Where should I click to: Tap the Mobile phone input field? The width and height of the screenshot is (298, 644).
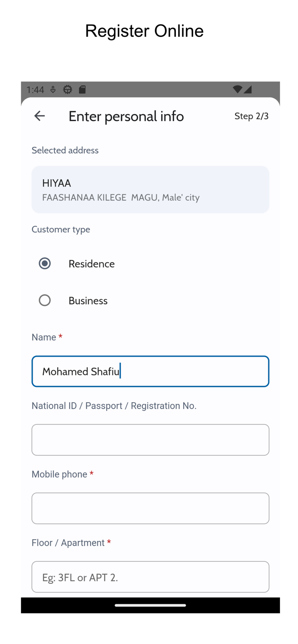click(150, 508)
